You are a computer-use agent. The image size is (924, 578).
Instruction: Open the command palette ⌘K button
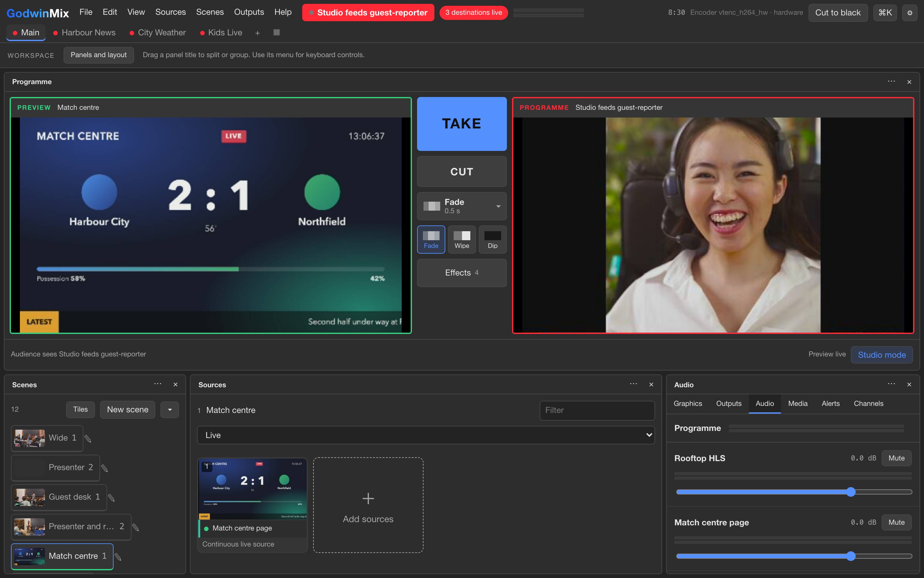click(885, 13)
